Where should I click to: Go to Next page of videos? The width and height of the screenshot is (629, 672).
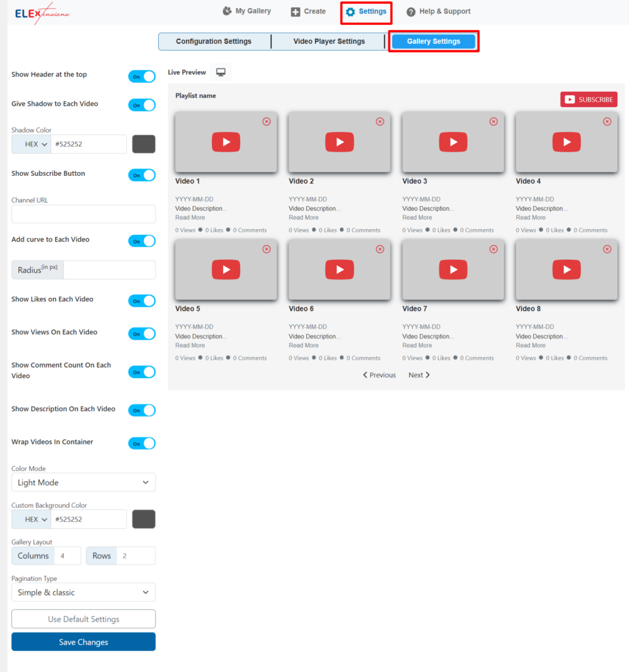click(x=419, y=375)
